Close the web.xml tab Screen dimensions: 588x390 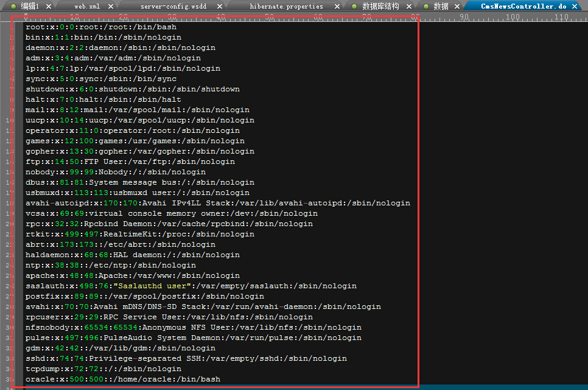[x=111, y=6]
